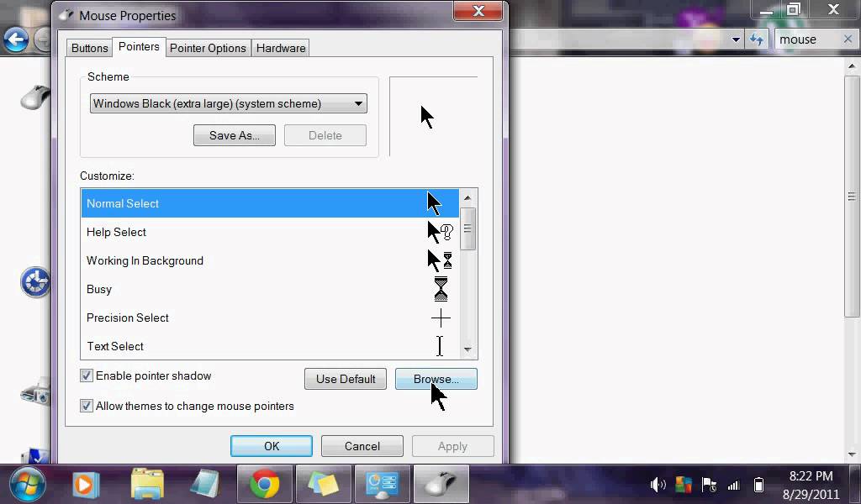This screenshot has width=861, height=504.
Task: Click the Help Select arrow-question cursor icon
Action: [441, 233]
